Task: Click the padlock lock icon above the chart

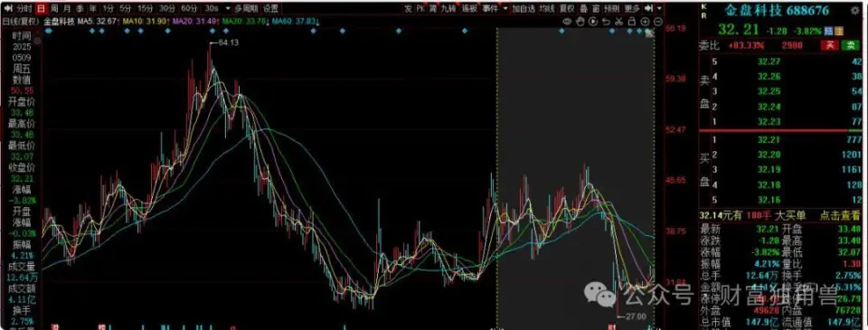Action: pyautogui.click(x=632, y=21)
